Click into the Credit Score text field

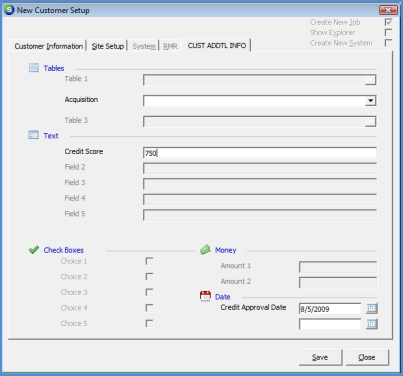point(260,153)
